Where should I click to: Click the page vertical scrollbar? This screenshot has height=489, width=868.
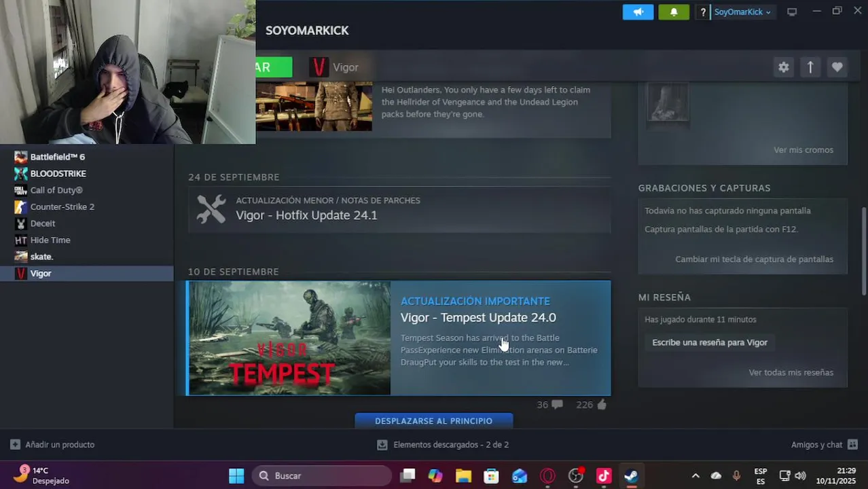pos(864,250)
